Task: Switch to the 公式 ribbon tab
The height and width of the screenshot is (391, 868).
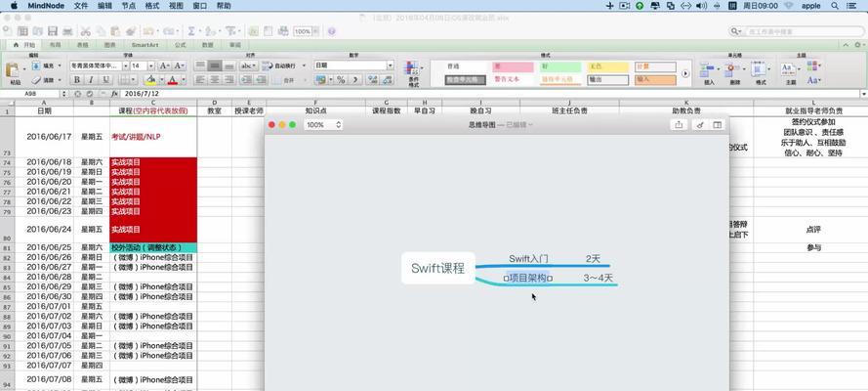Action: pyautogui.click(x=180, y=45)
